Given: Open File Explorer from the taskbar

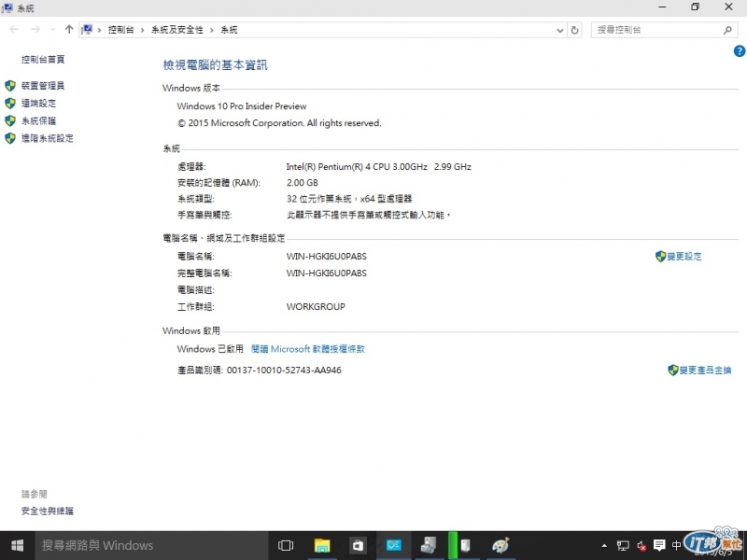Looking at the screenshot, I should click(322, 546).
